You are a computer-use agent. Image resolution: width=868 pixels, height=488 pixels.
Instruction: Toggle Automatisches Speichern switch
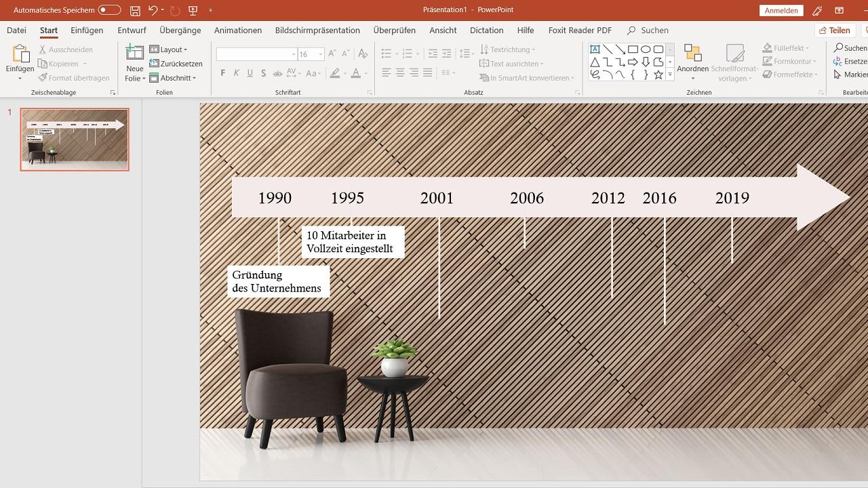(x=109, y=10)
